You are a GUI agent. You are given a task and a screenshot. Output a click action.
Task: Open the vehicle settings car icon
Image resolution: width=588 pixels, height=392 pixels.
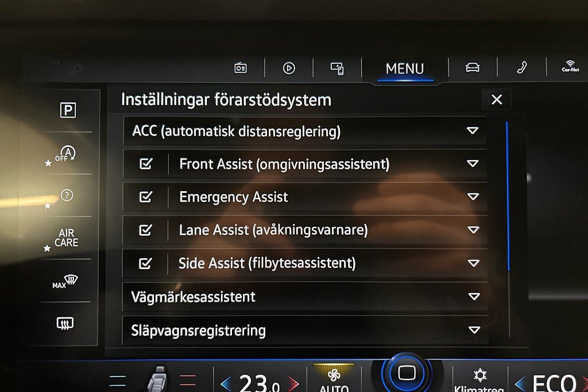tap(472, 68)
